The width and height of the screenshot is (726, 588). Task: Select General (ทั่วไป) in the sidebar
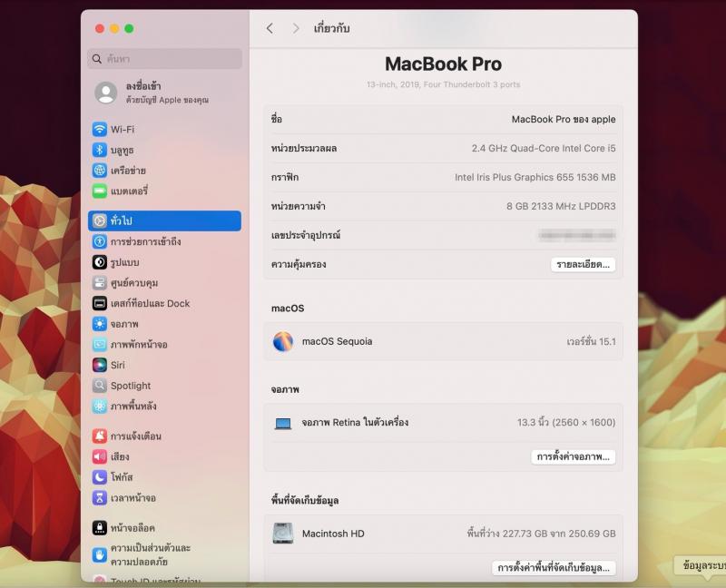point(164,220)
